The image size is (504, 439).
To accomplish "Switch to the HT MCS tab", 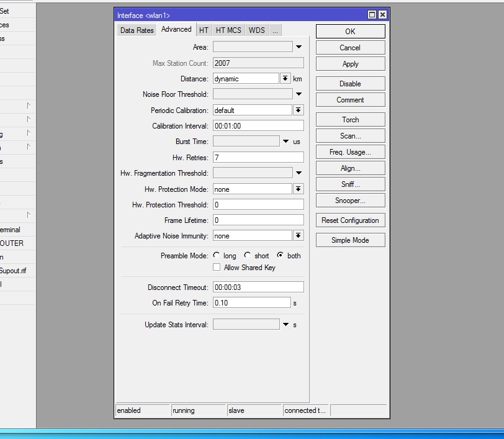I will point(228,30).
